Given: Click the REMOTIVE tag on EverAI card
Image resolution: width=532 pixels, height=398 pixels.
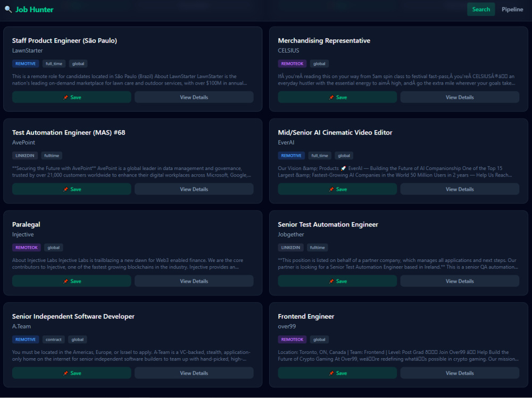Looking at the screenshot, I should (x=291, y=156).
